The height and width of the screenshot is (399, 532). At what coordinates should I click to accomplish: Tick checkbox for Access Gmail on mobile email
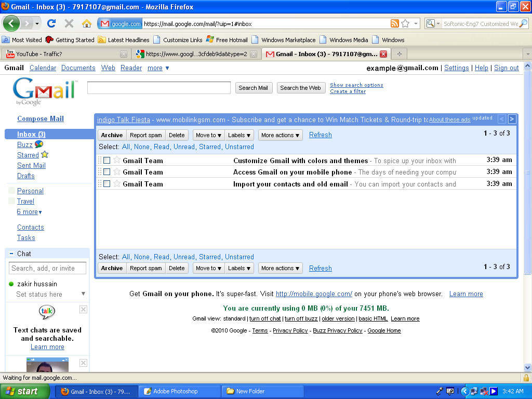(107, 171)
